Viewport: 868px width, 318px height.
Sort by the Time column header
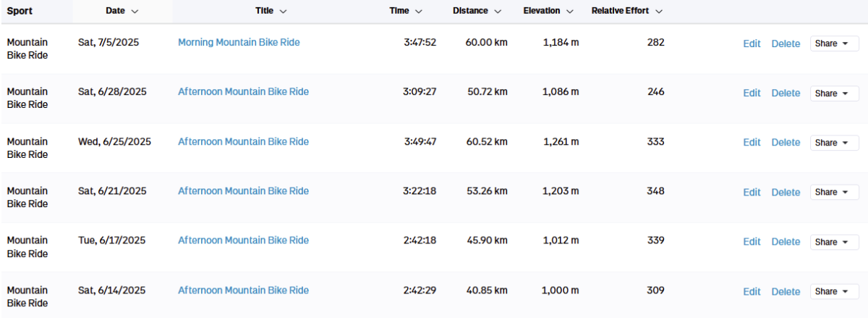click(406, 11)
